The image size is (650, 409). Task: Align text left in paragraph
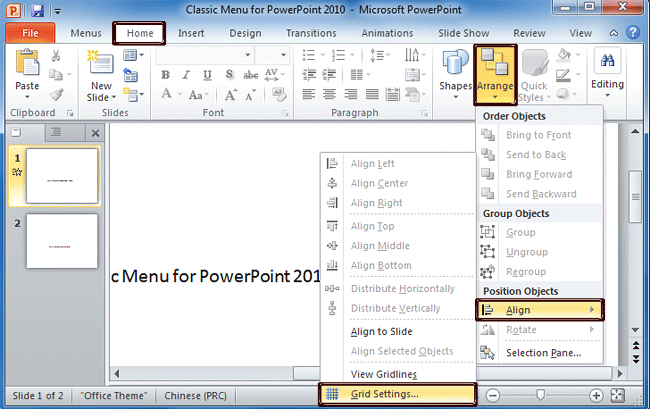click(309, 95)
